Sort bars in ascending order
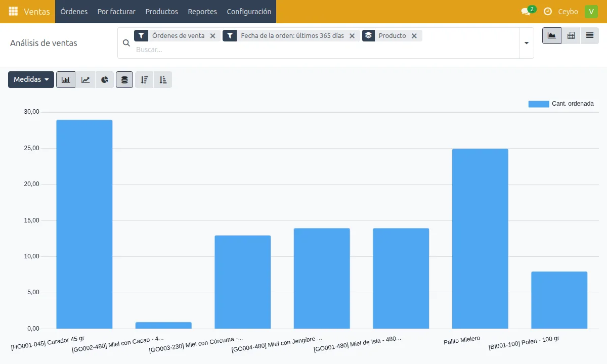607x364 pixels. (163, 80)
